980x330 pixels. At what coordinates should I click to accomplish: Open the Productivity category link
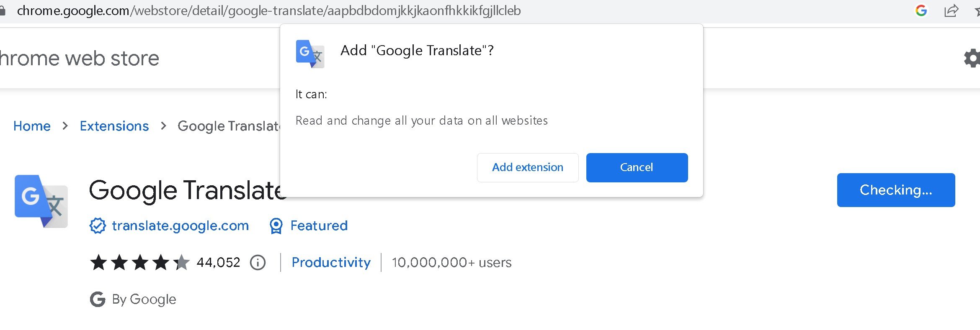(331, 263)
